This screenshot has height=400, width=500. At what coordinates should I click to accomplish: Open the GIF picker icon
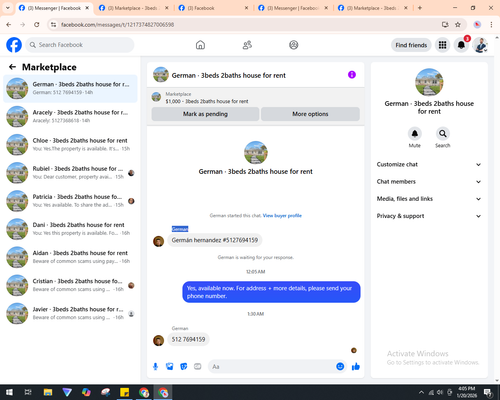pyautogui.click(x=198, y=367)
